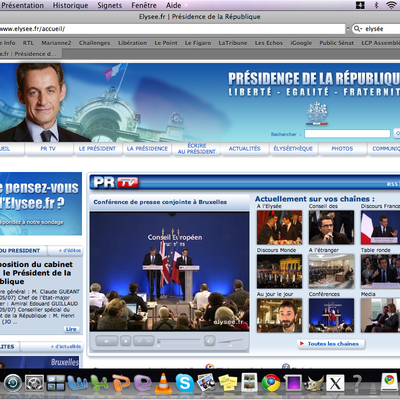This screenshot has width=400, height=400.
Task: Adjust the video volume slider
Action: [x=230, y=341]
